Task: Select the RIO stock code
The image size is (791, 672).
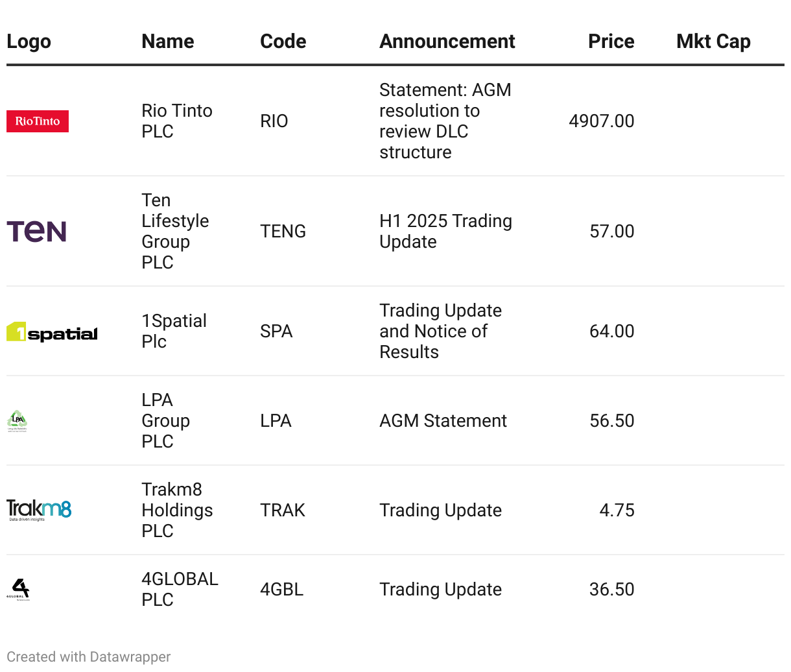Action: [x=274, y=121]
